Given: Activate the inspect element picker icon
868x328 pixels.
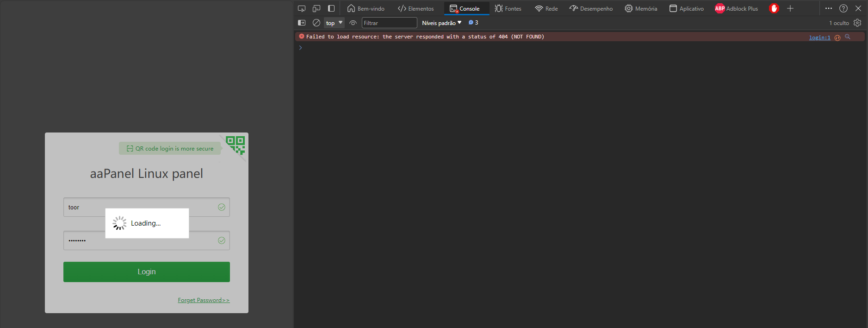Looking at the screenshot, I should pyautogui.click(x=302, y=8).
